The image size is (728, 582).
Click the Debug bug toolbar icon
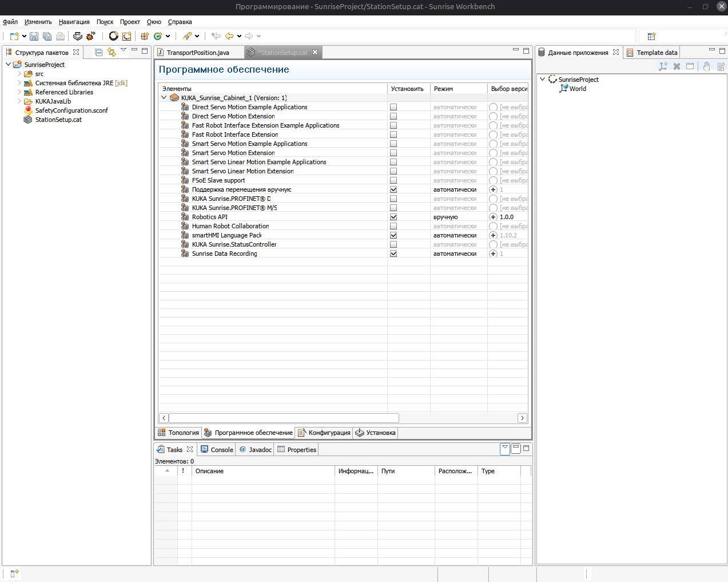(x=90, y=36)
